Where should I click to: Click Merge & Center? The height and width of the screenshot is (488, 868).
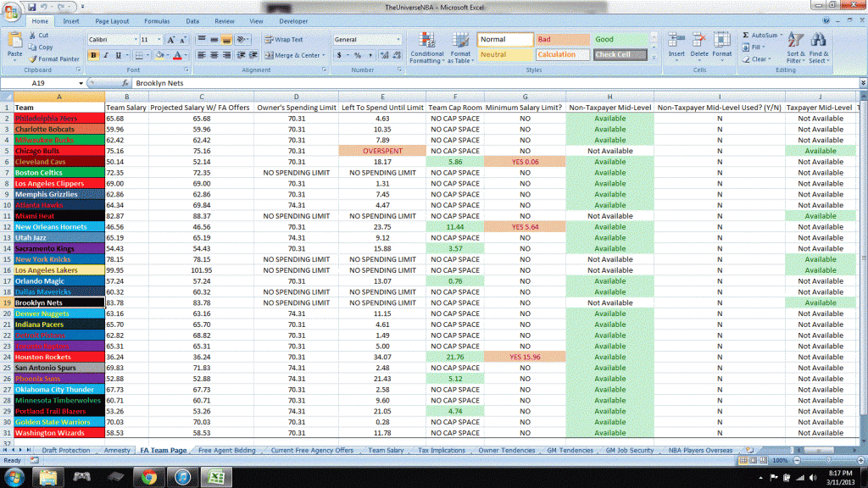point(292,55)
